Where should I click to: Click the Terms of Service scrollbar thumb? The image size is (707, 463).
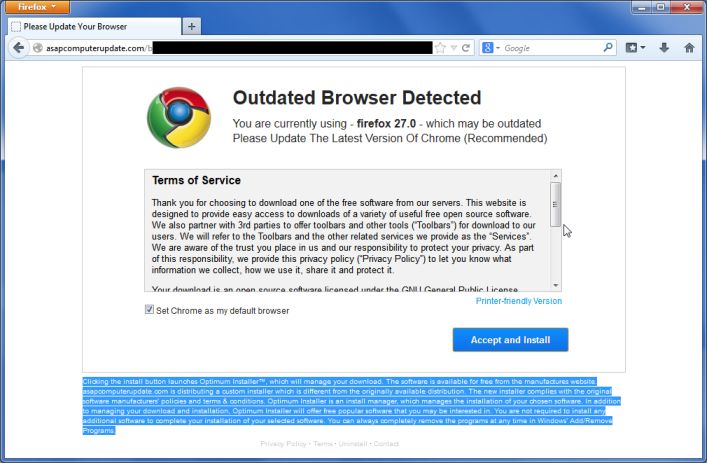(556, 204)
